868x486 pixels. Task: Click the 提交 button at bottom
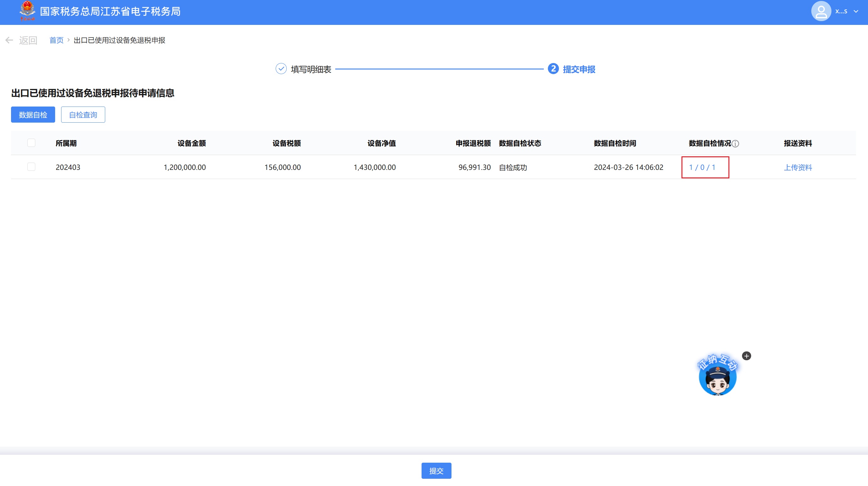coord(436,471)
